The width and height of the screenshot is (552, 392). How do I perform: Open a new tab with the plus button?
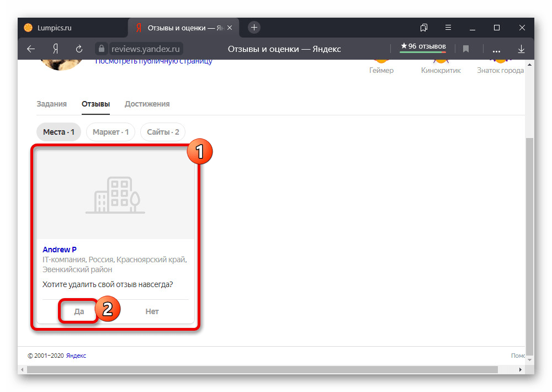254,27
